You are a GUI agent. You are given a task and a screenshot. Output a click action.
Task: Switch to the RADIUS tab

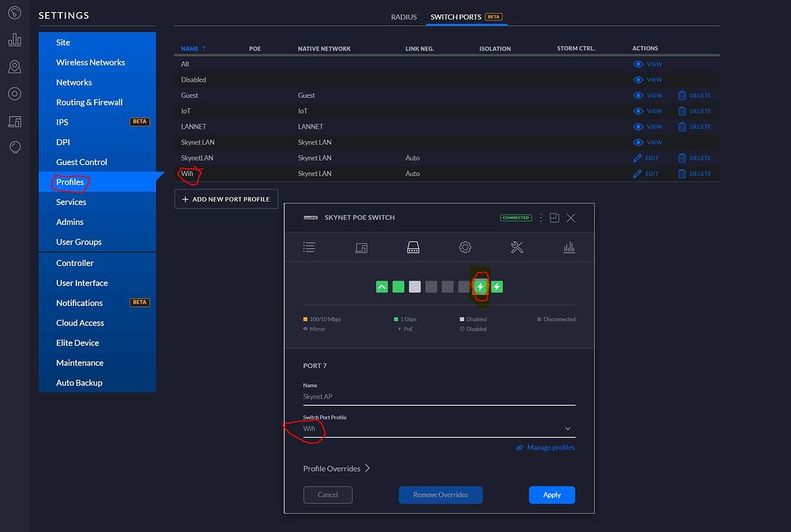click(x=404, y=16)
